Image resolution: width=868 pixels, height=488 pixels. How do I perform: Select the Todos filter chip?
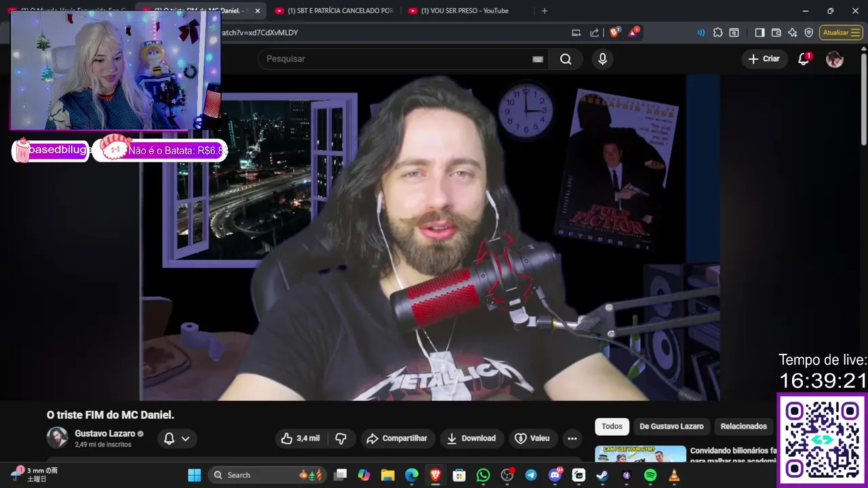[612, 426]
